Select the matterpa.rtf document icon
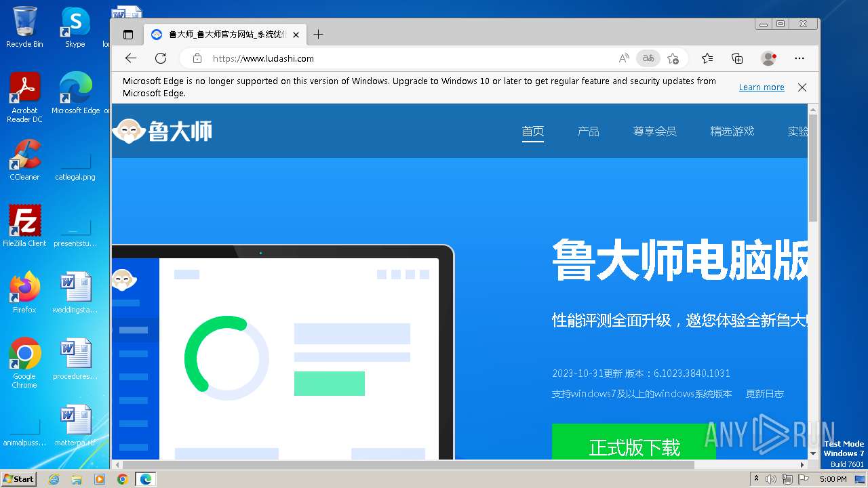The height and width of the screenshot is (488, 868). pyautogui.click(x=75, y=425)
